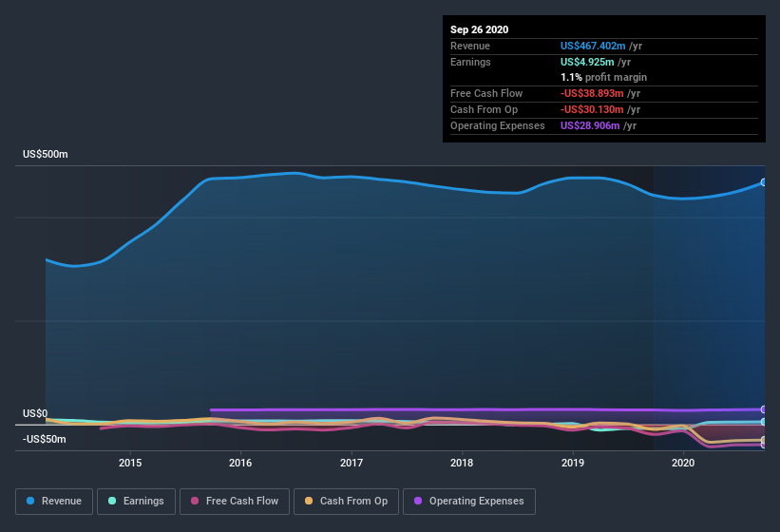Screen dimensions: 780x532
Task: Click the US$500m y-axis label
Action: pyautogui.click(x=46, y=154)
